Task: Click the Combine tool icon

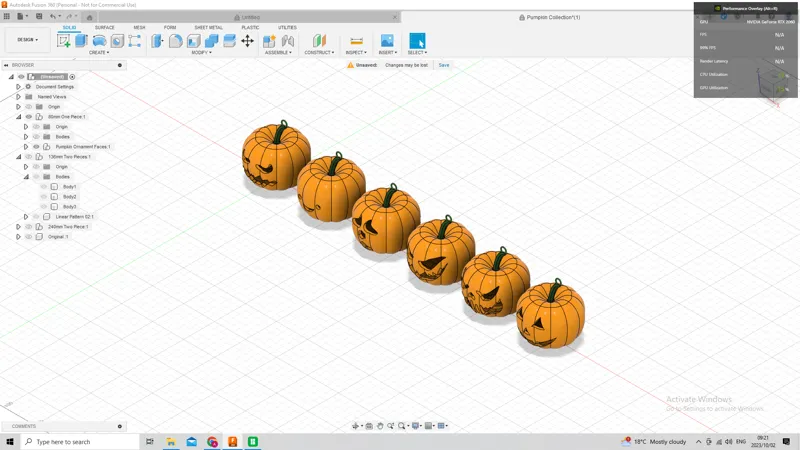Action: [x=211, y=41]
